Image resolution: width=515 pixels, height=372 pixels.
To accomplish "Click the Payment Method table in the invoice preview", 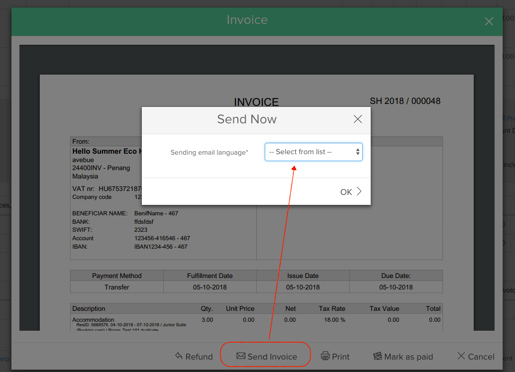I will 256,281.
